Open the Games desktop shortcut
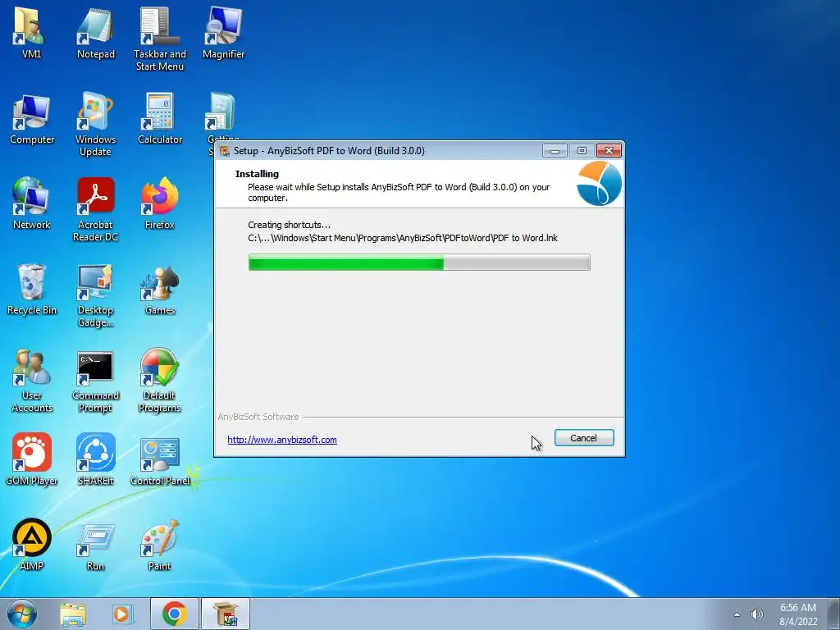 coord(160,290)
